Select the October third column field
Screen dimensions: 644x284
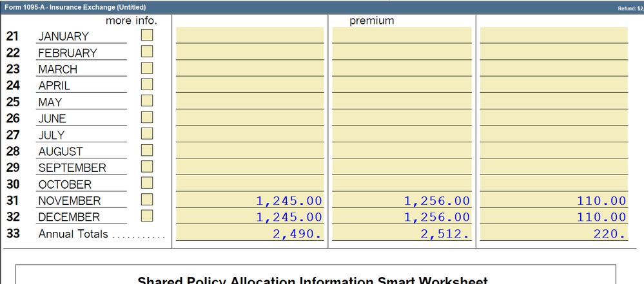point(554,184)
